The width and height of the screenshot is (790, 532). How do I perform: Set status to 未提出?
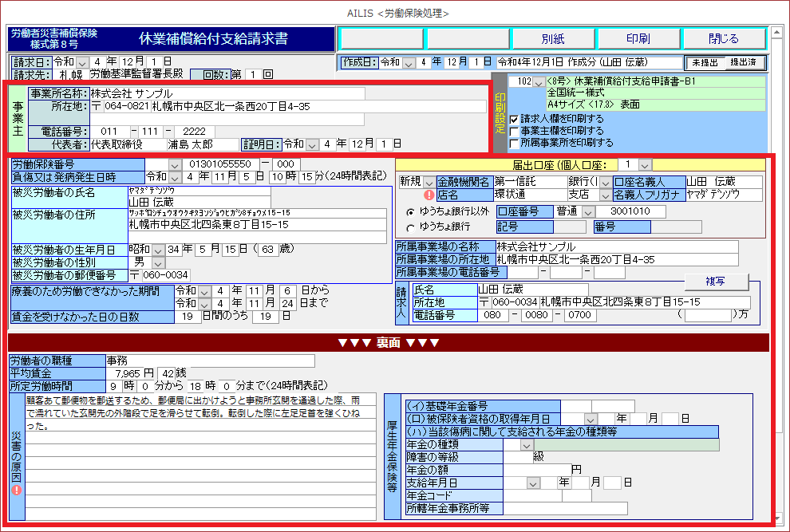click(x=705, y=62)
